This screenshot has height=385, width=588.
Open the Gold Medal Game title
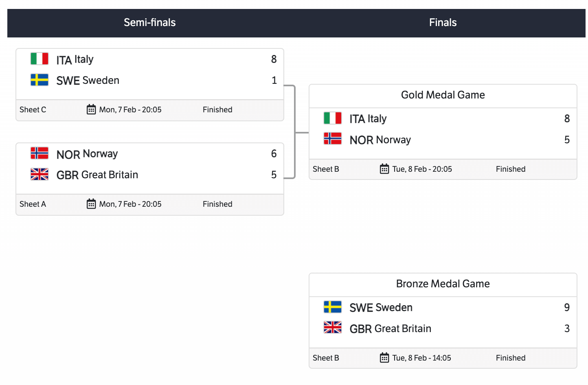pos(443,95)
